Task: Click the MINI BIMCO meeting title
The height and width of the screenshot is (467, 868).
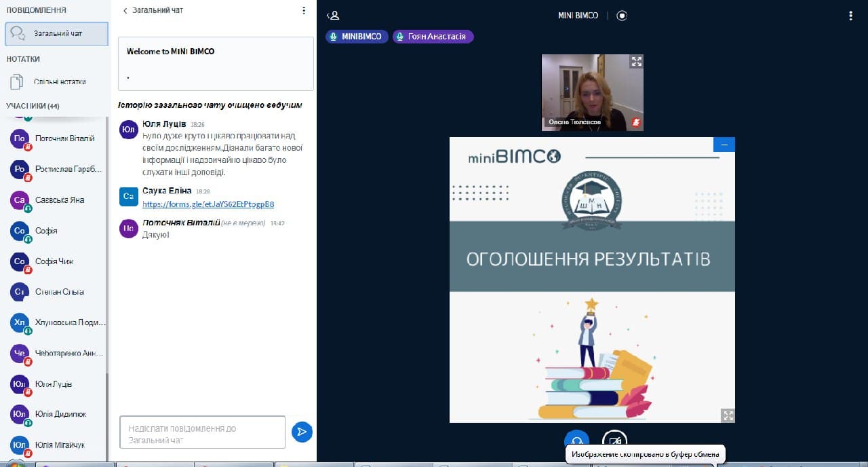Action: tap(578, 16)
